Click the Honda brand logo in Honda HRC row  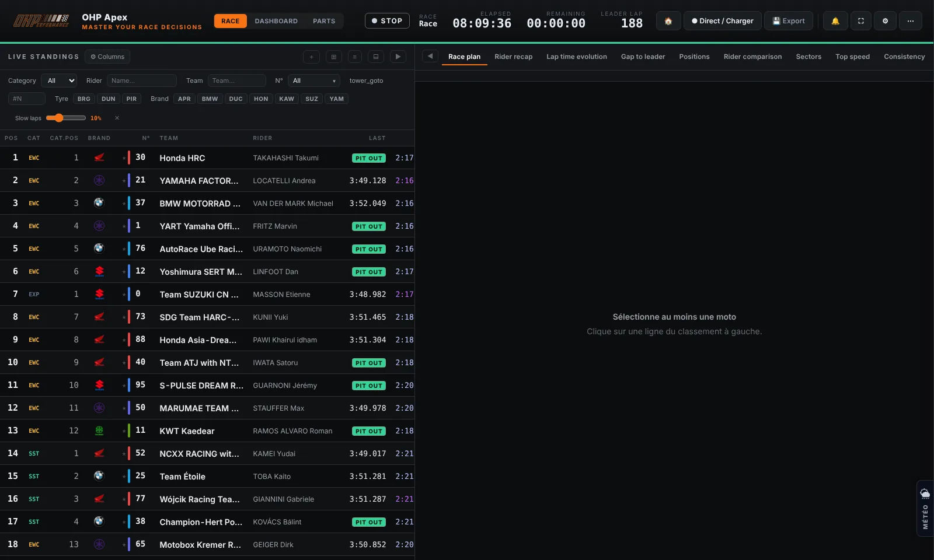click(x=99, y=157)
